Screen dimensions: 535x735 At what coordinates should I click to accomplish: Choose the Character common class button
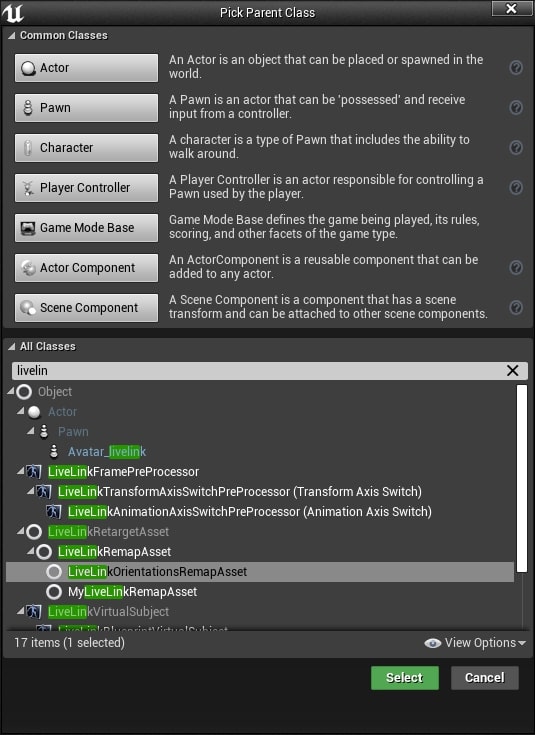pyautogui.click(x=86, y=148)
